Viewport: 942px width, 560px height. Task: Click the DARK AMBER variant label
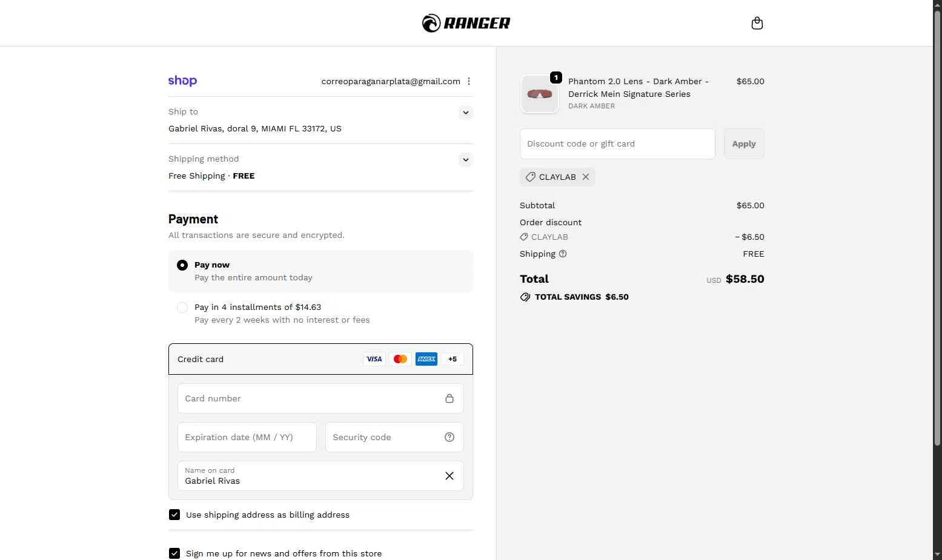click(x=591, y=106)
